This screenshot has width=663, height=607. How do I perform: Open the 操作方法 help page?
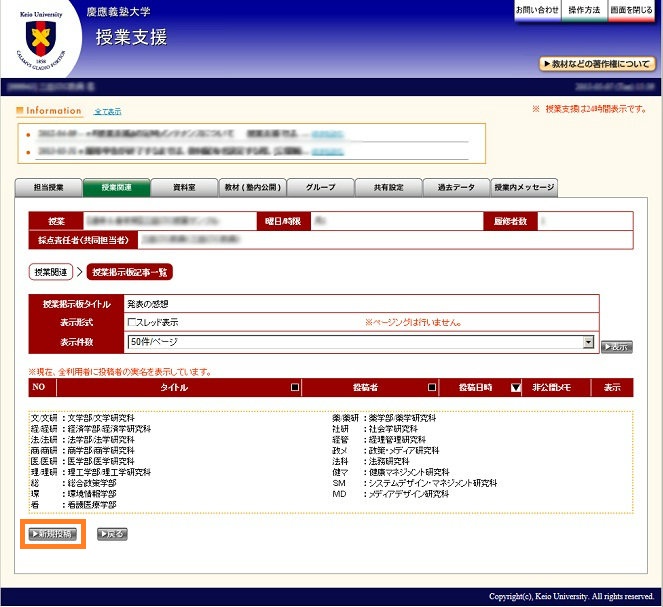[584, 9]
